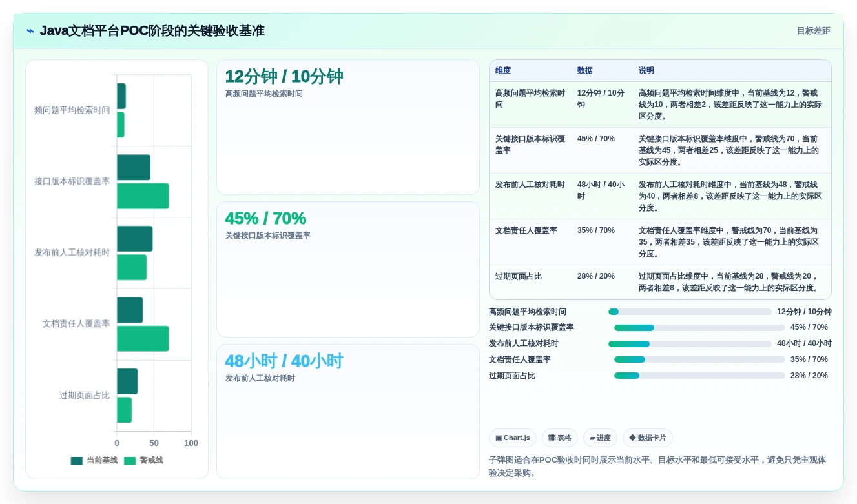Open the large 45% / 70% card heading
Image resolution: width=857 pixels, height=504 pixels.
click(x=265, y=219)
